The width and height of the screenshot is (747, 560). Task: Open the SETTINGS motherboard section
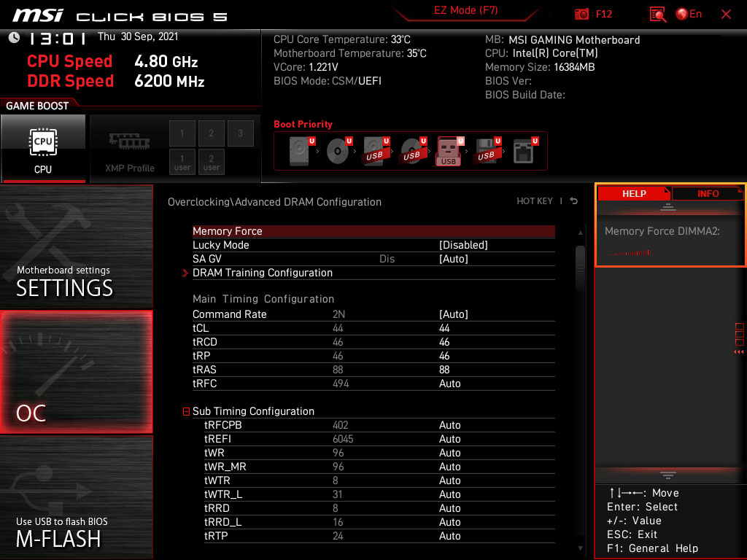pyautogui.click(x=76, y=246)
